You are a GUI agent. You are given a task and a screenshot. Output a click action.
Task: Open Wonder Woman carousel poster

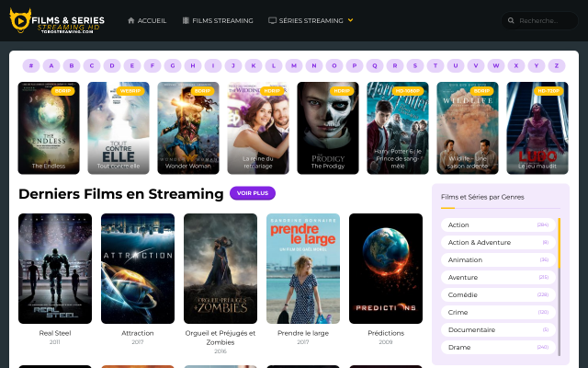tap(188, 128)
